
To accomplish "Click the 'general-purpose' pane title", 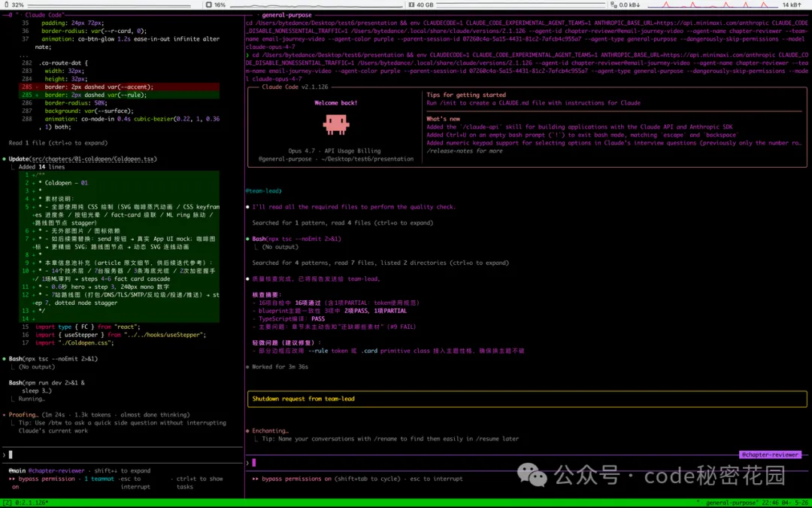I will pyautogui.click(x=286, y=15).
